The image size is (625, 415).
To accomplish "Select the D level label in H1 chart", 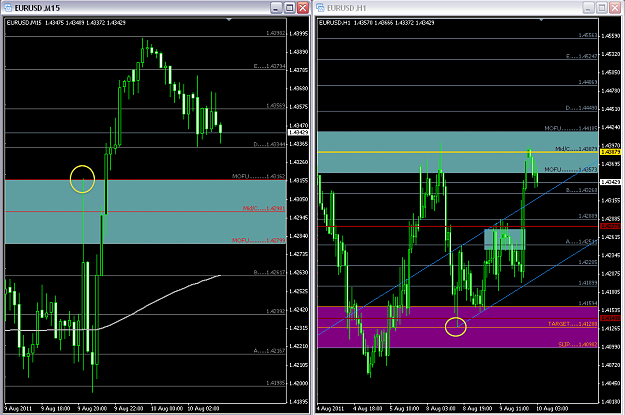I will pyautogui.click(x=582, y=108).
